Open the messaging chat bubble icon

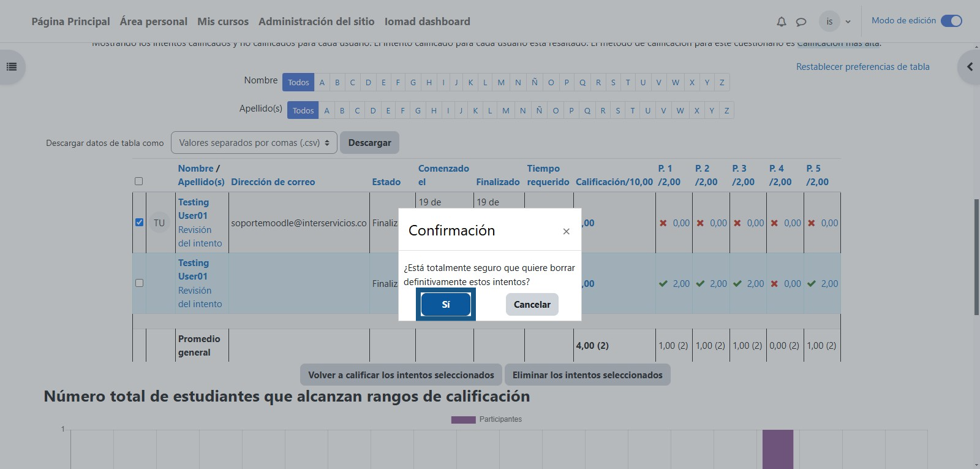point(801,21)
